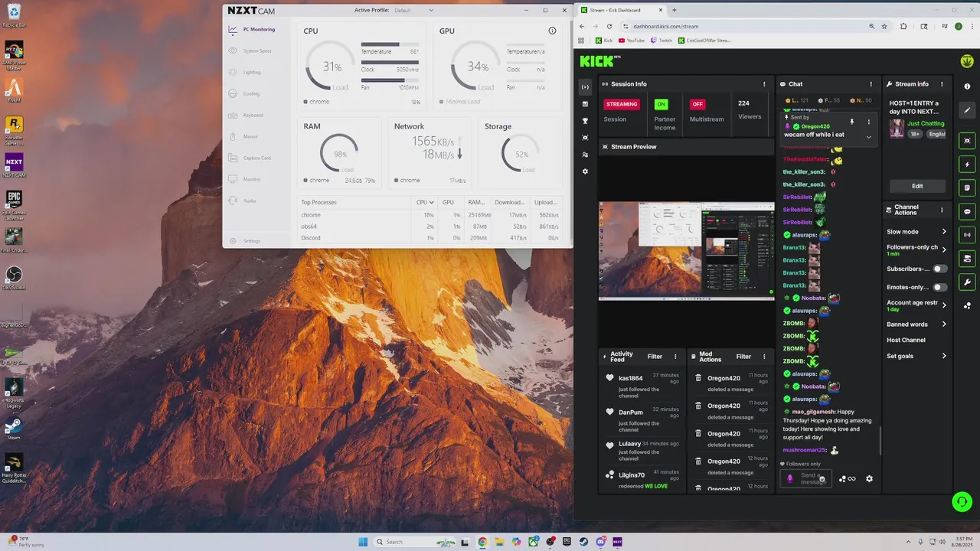This screenshot has width=980, height=551.
Task: Open PC Monitoring in NZXT CAM sidebar
Action: (252, 30)
